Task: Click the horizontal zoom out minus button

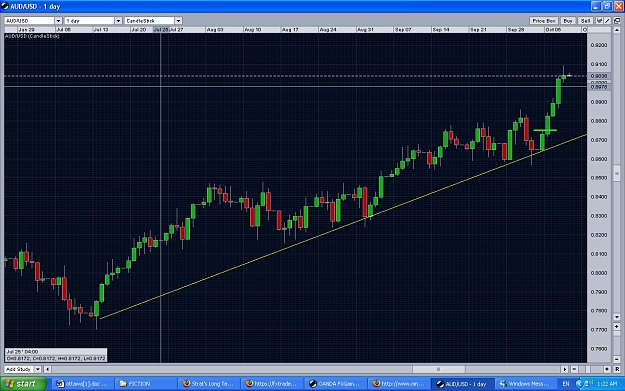Action: coord(574,369)
